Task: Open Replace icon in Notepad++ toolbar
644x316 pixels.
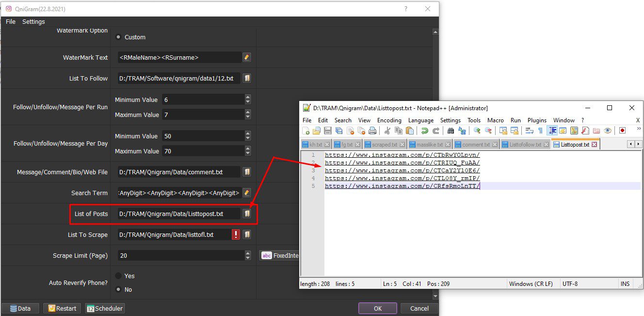Action: tap(462, 131)
